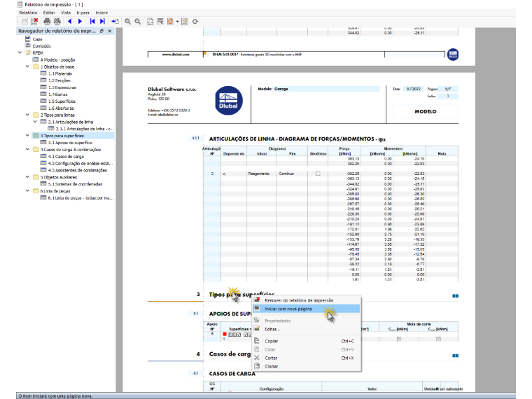Collapse the 5 Objetos auxiliares node
This screenshot has height=399, width=532.
27,177
